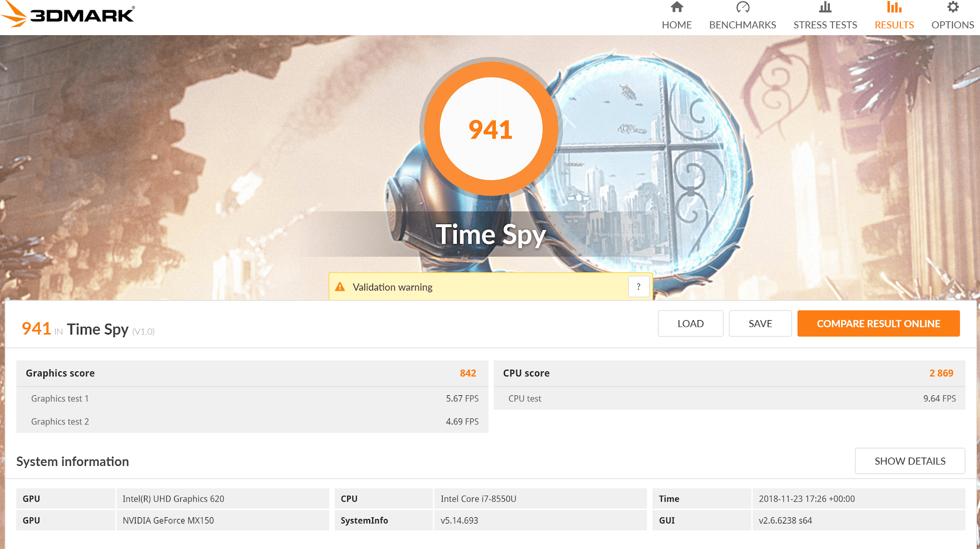
Task: Open Options via the gear icon
Action: pos(952,7)
